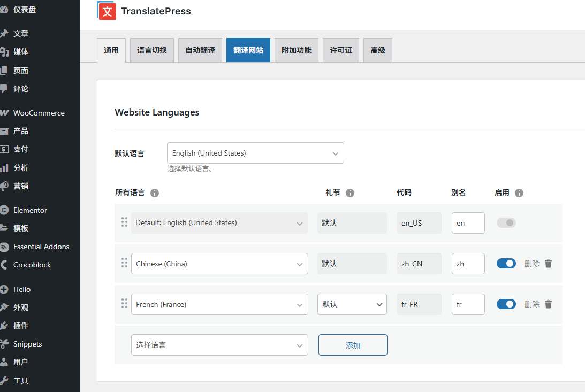Click the fr slug input field
Image resolution: width=585 pixels, height=392 pixels.
click(x=468, y=304)
